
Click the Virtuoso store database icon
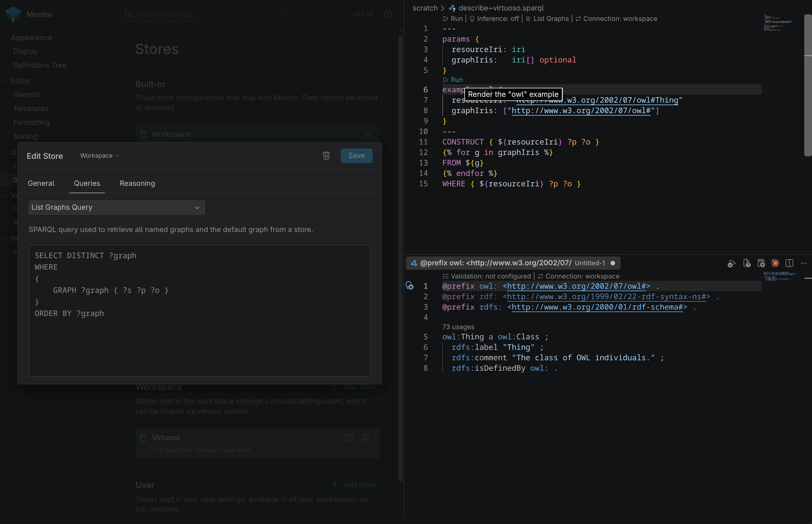pos(143,438)
